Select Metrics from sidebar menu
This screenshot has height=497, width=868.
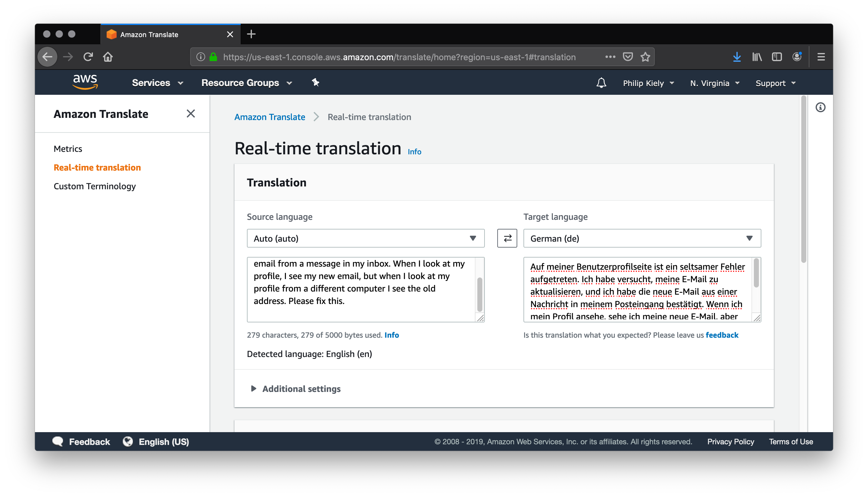coord(67,148)
